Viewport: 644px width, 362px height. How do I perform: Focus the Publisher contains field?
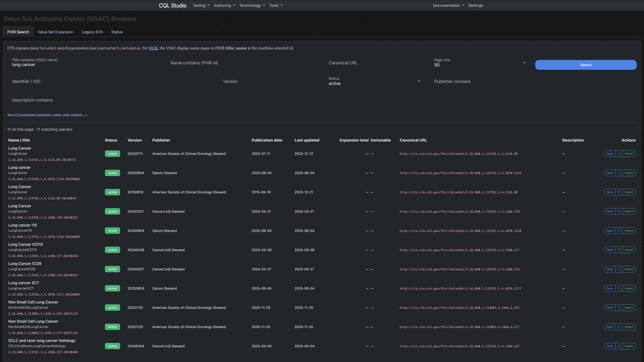coord(533,81)
